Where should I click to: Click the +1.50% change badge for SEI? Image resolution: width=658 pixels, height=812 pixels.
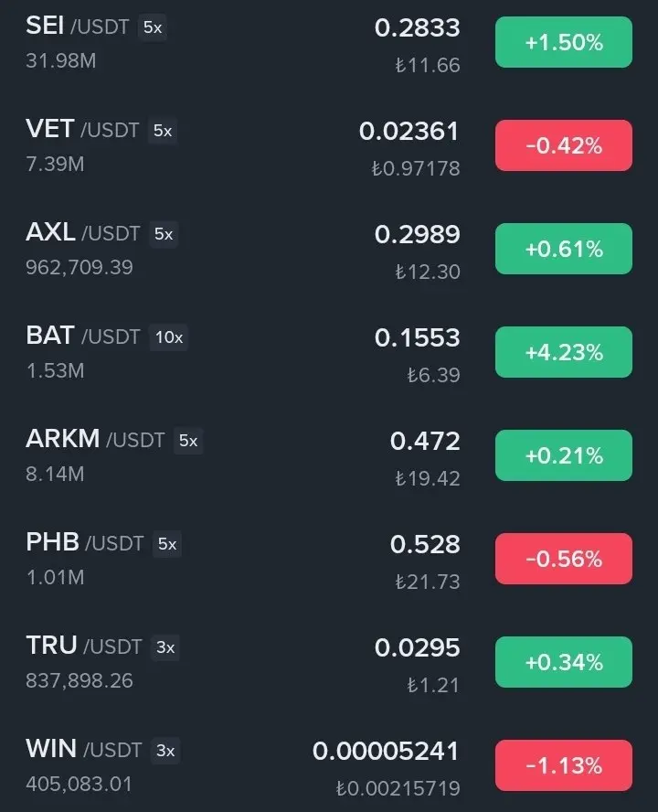tap(563, 42)
